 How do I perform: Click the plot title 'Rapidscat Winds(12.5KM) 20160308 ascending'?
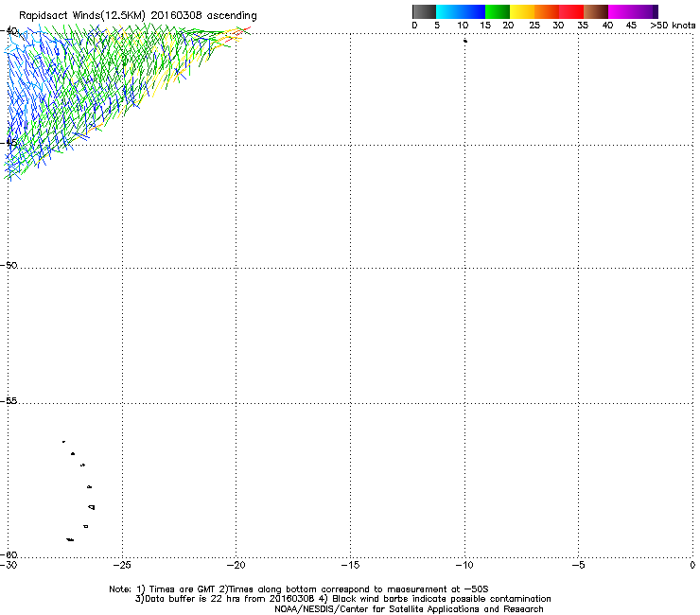click(x=138, y=16)
